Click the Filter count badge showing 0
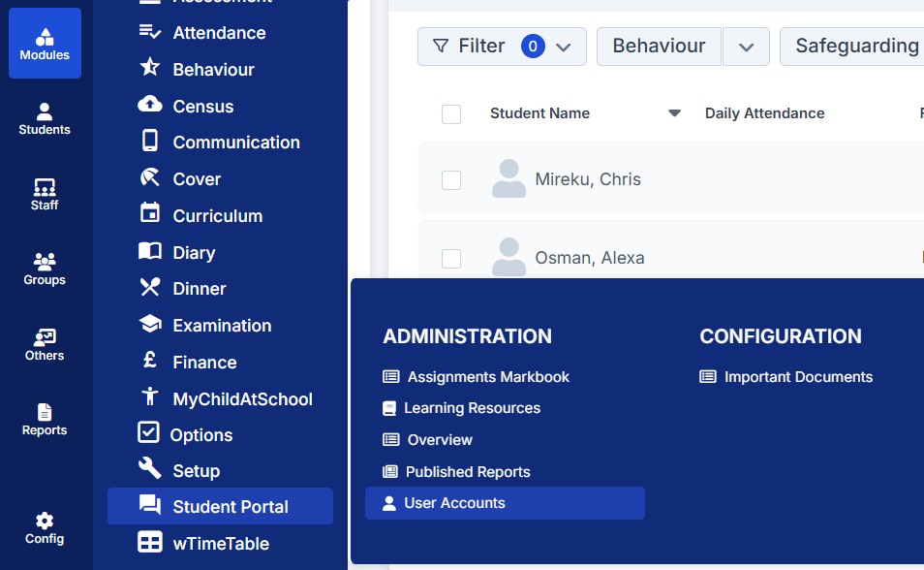The image size is (924, 570). pos(535,46)
